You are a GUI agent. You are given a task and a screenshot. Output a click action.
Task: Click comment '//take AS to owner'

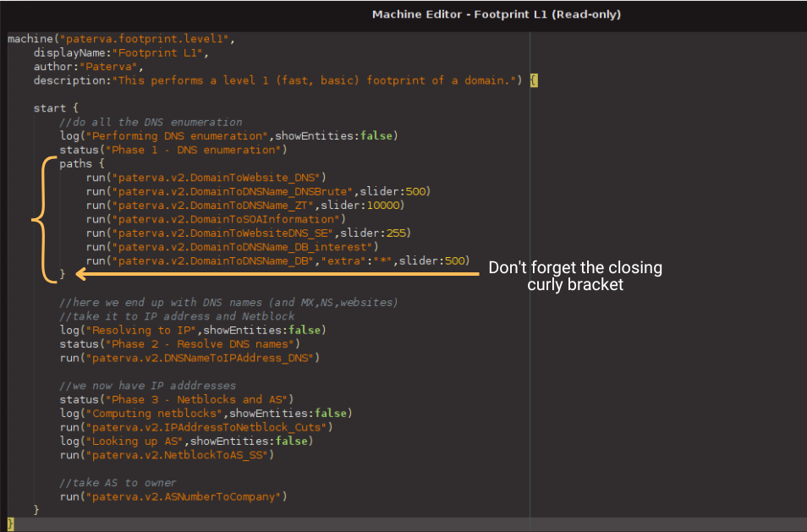coord(118,483)
